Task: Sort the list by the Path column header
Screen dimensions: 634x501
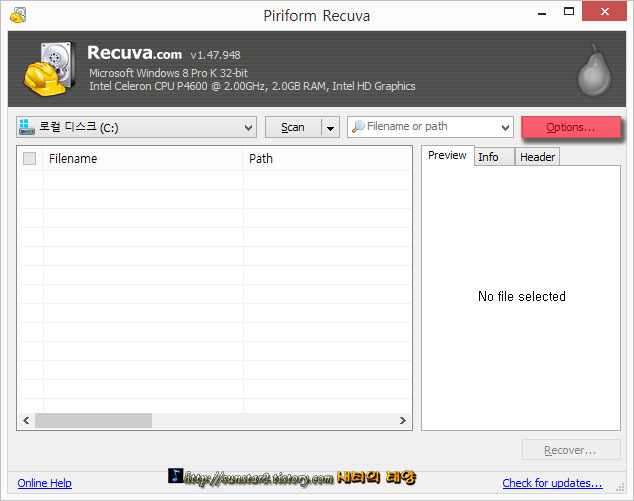Action: [x=327, y=159]
